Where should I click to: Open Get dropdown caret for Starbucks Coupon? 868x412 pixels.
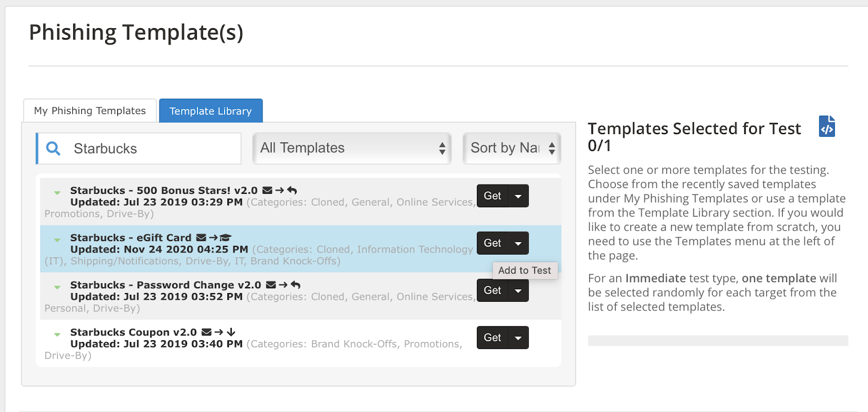pos(519,338)
